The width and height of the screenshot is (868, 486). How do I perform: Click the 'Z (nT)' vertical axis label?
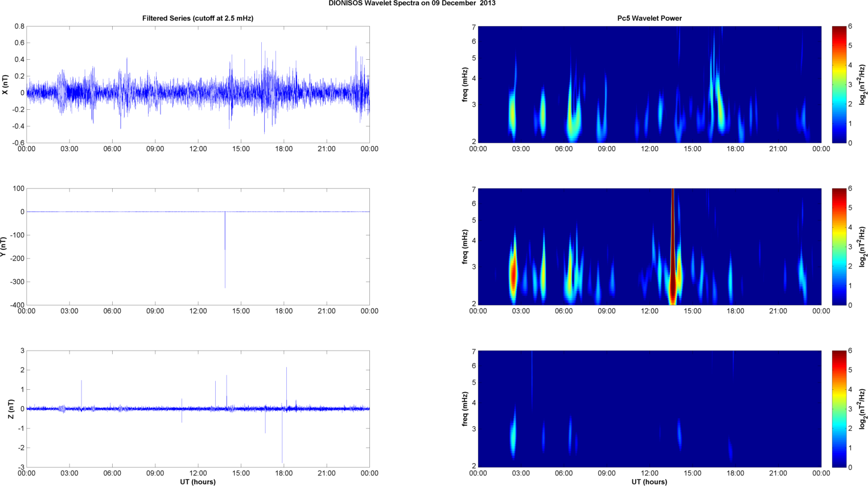11,409
